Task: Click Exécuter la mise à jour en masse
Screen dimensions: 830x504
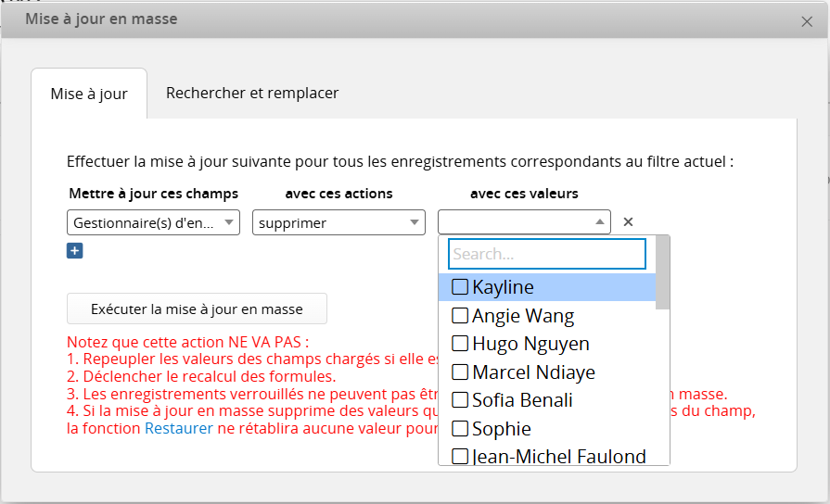Action: point(197,309)
